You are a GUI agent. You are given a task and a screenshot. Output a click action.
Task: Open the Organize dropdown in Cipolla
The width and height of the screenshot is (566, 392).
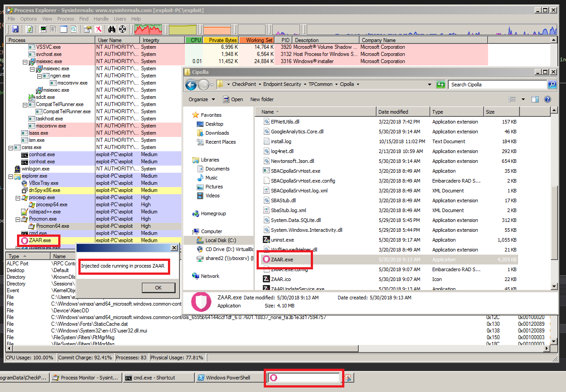coord(202,99)
